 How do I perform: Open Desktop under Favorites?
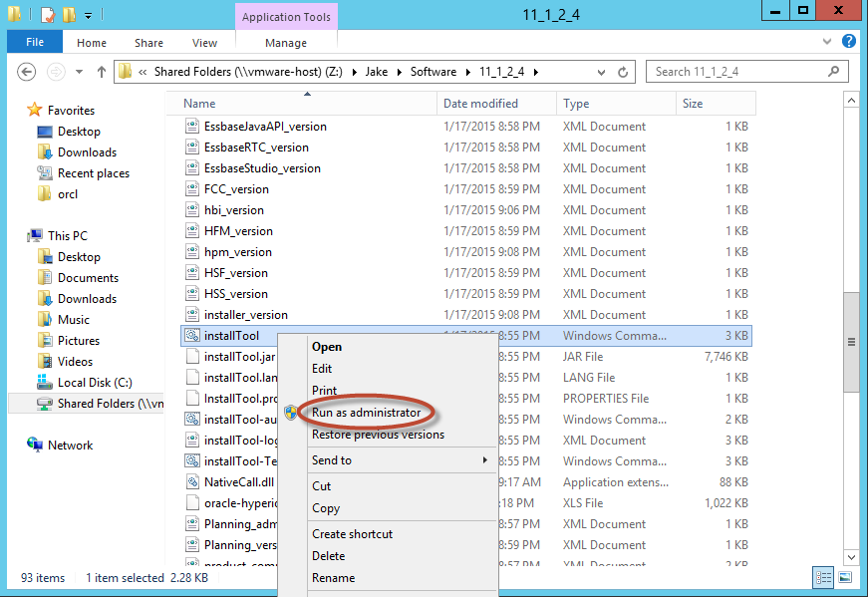tap(79, 132)
